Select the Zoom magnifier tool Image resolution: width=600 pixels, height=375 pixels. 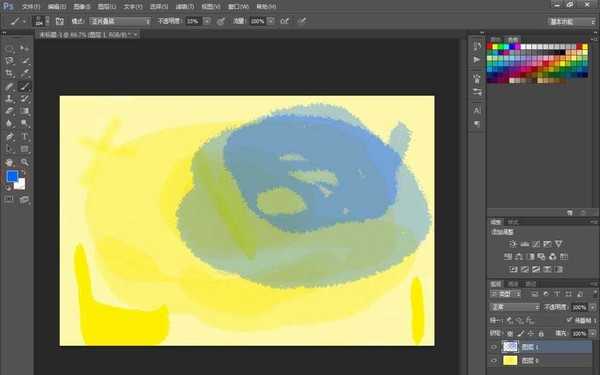pyautogui.click(x=25, y=162)
